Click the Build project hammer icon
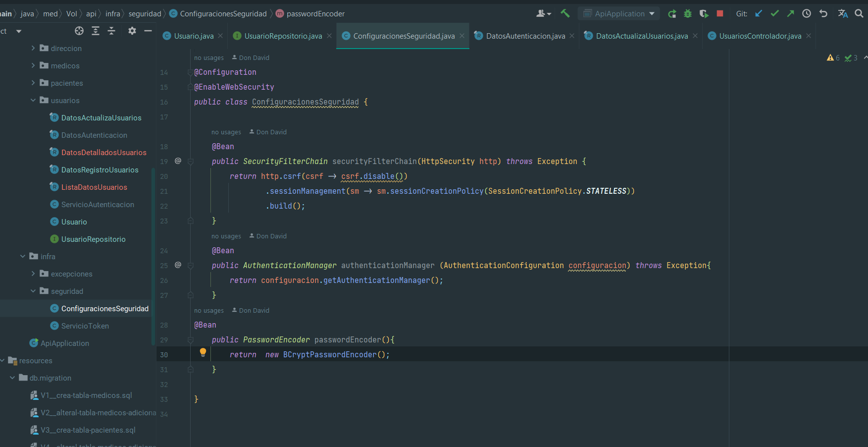This screenshot has width=868, height=447. tap(565, 13)
